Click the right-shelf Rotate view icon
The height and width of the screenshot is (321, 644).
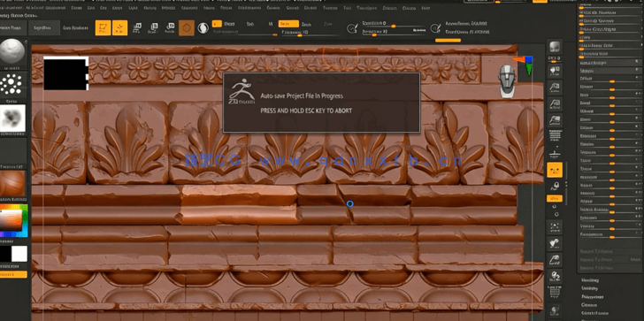tap(555, 276)
